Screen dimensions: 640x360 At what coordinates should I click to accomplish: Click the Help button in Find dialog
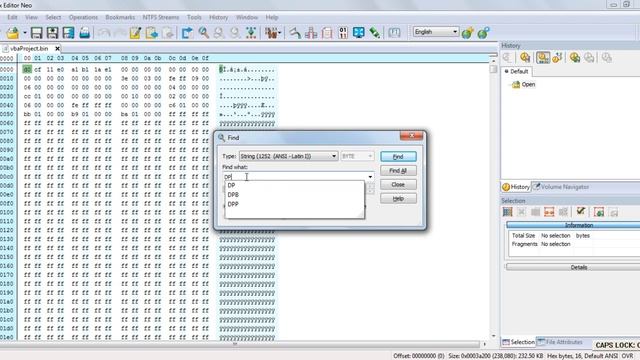[x=398, y=198]
